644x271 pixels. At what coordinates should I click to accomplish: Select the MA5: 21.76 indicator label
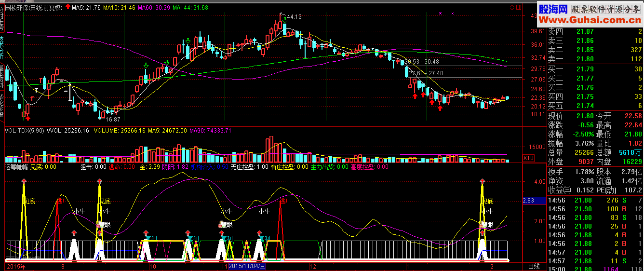pyautogui.click(x=86, y=8)
